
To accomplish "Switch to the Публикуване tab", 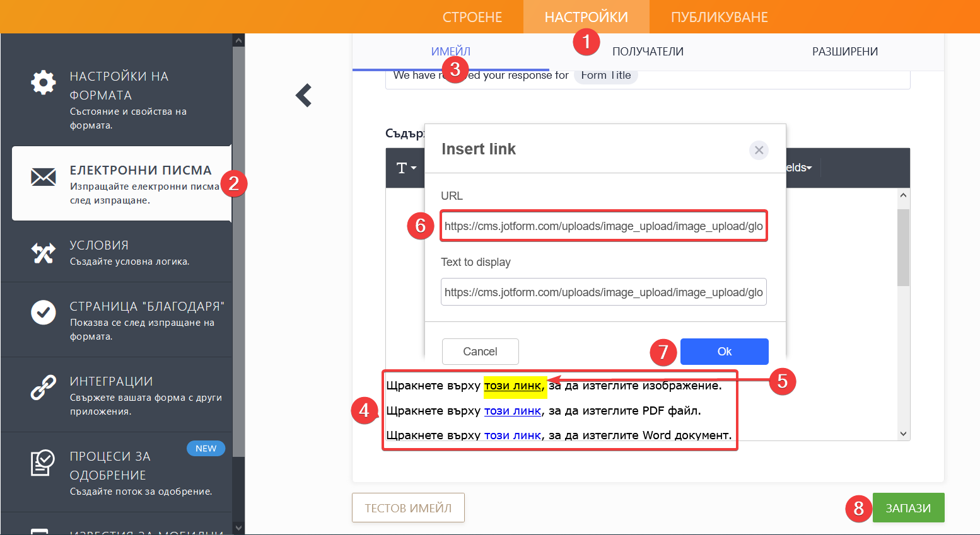I will 719,17.
